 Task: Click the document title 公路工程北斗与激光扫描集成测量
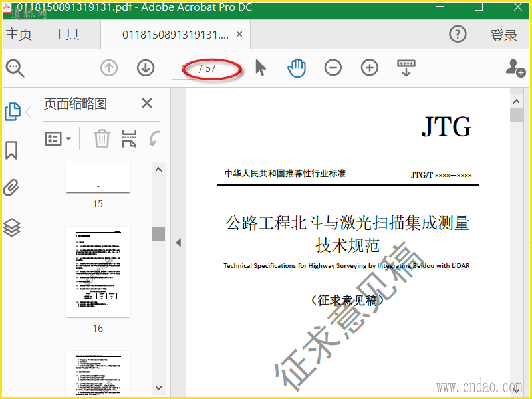pyautogui.click(x=347, y=223)
